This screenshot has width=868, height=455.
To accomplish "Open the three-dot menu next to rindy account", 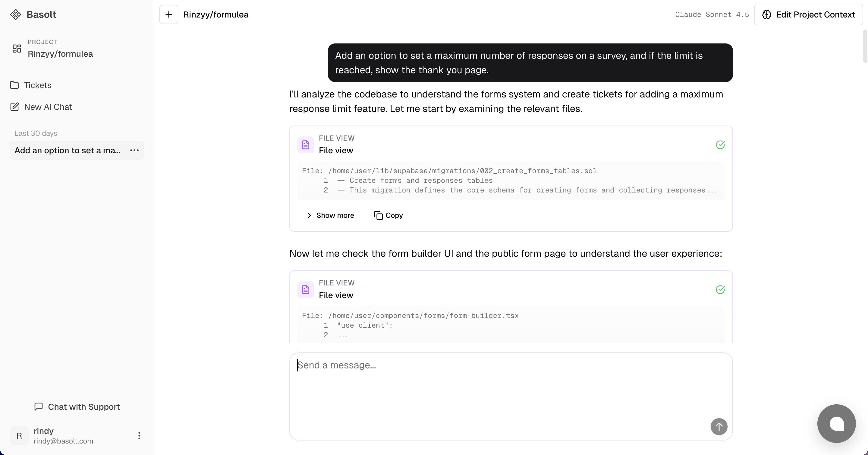I will [139, 435].
